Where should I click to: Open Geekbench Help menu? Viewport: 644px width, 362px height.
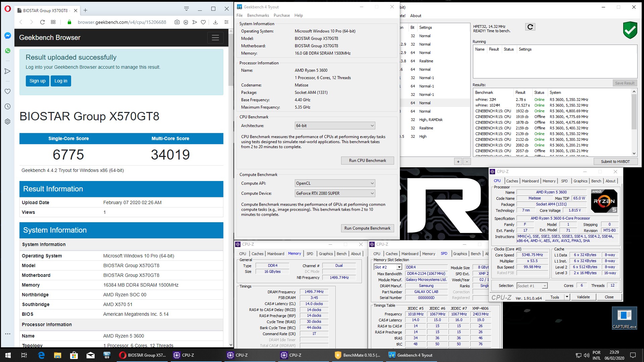click(x=299, y=15)
